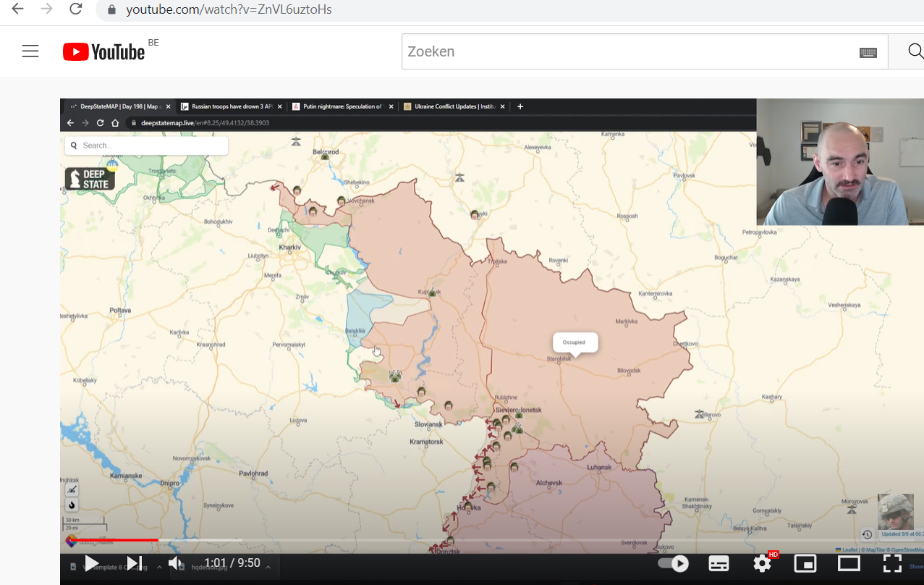Enter fullscreen mode

tap(892, 563)
